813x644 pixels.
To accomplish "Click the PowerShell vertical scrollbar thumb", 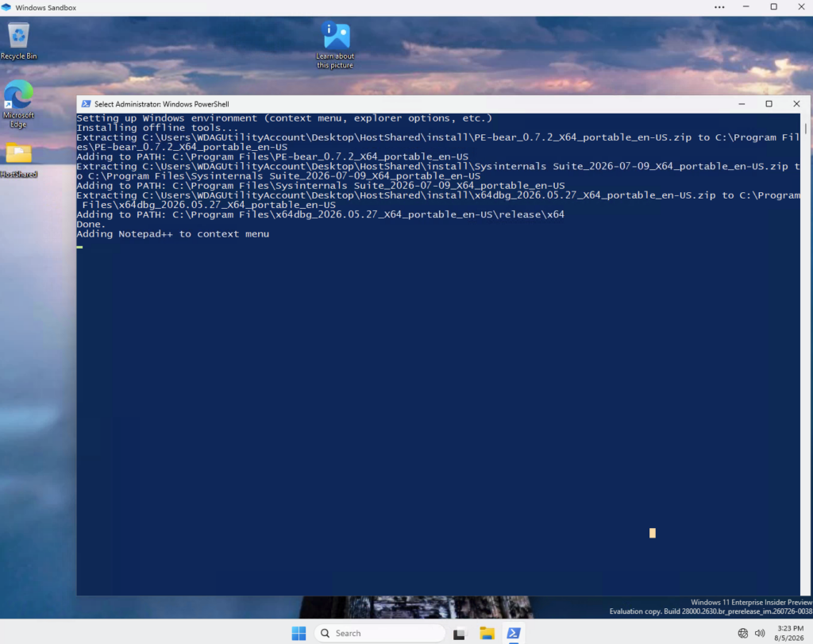I will (x=805, y=128).
